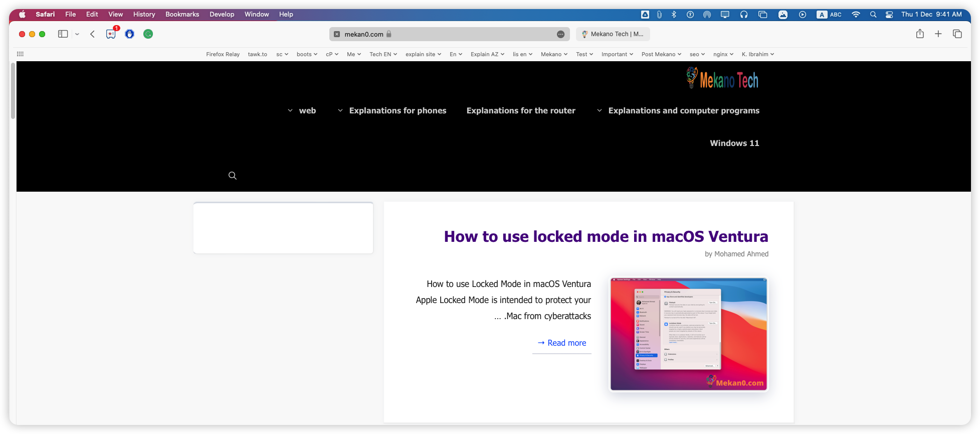Screen dimensions: 980x434
Task: Show the date and time notification panel
Action: [931, 15]
